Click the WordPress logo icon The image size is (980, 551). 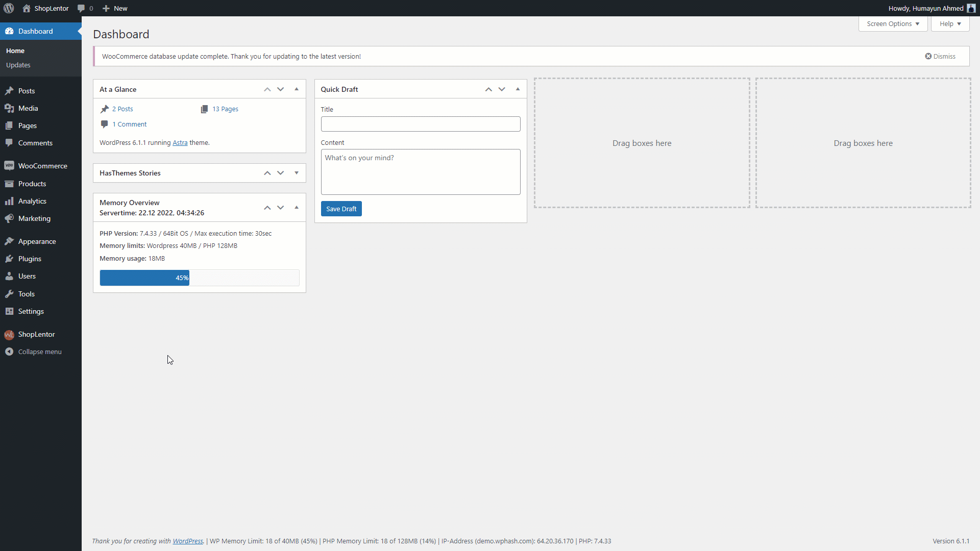coord(9,8)
